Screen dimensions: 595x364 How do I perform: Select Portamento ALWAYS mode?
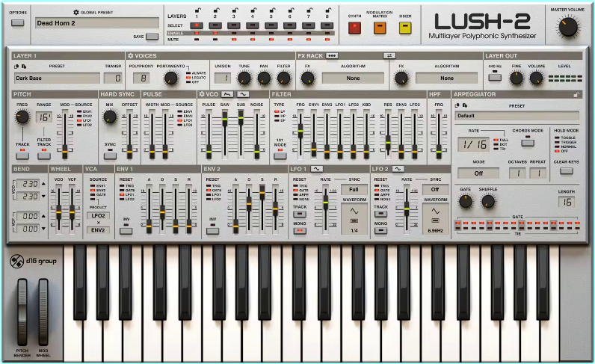[x=196, y=73]
